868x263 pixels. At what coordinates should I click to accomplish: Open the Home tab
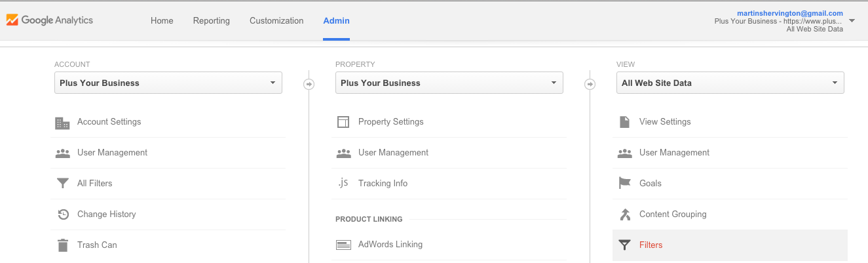(x=162, y=20)
